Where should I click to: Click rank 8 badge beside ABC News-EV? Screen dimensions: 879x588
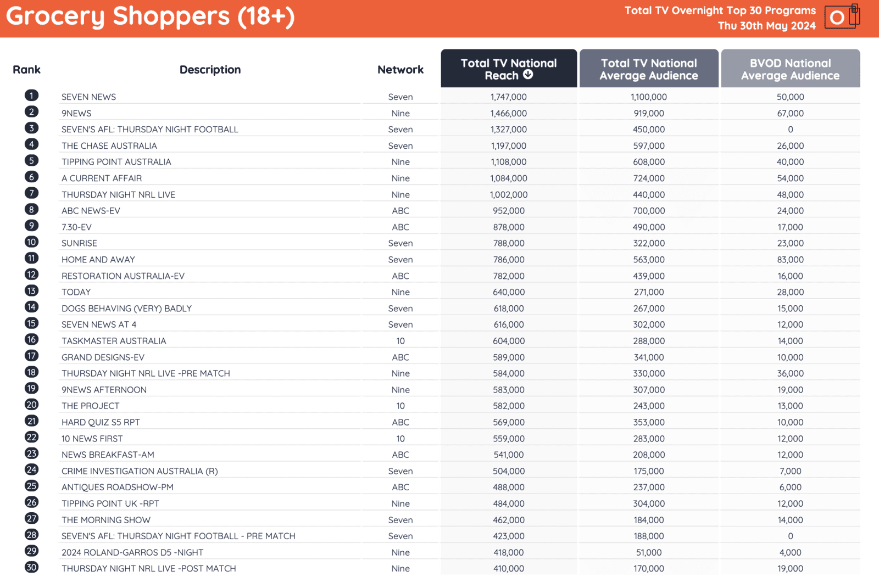click(32, 209)
